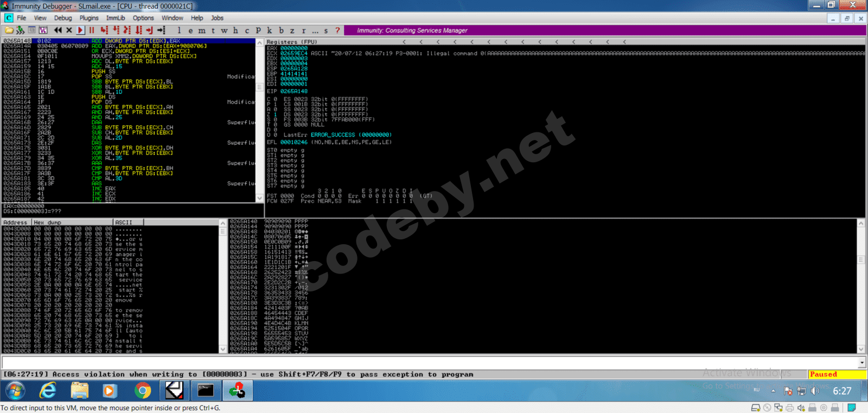Viewport: 868px width, 413px height.
Task: Show Threads window with 't' icon
Action: [213, 30]
